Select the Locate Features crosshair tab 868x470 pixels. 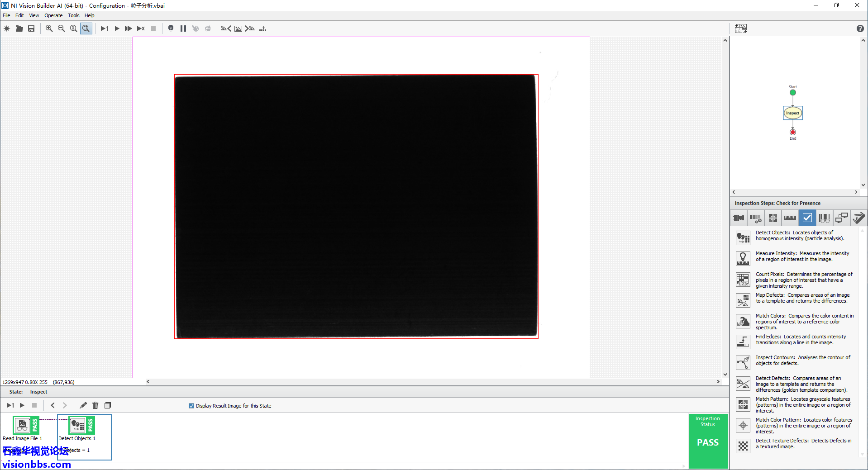click(773, 218)
